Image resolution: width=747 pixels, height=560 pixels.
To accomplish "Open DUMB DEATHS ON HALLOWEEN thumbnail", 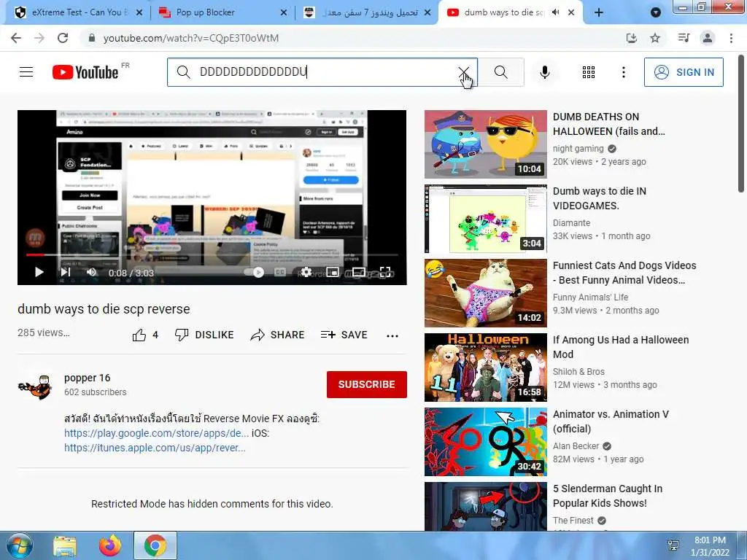I will [485, 144].
